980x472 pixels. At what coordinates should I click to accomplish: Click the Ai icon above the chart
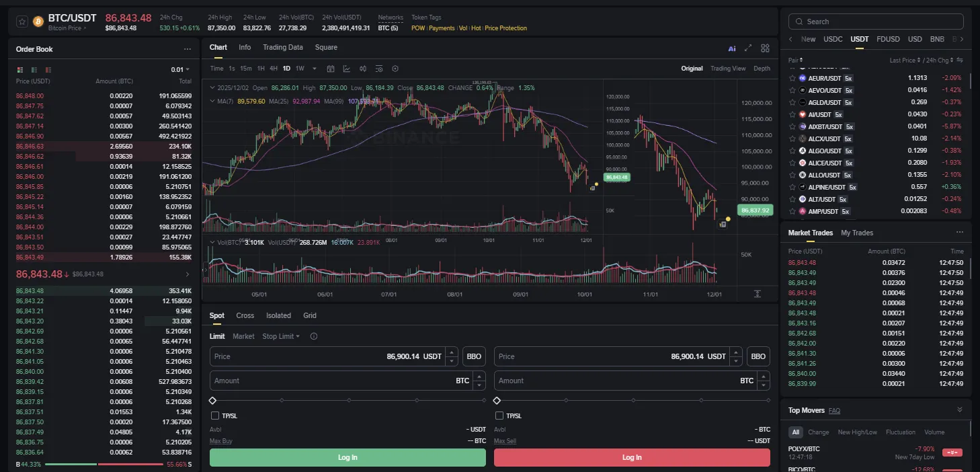click(732, 48)
